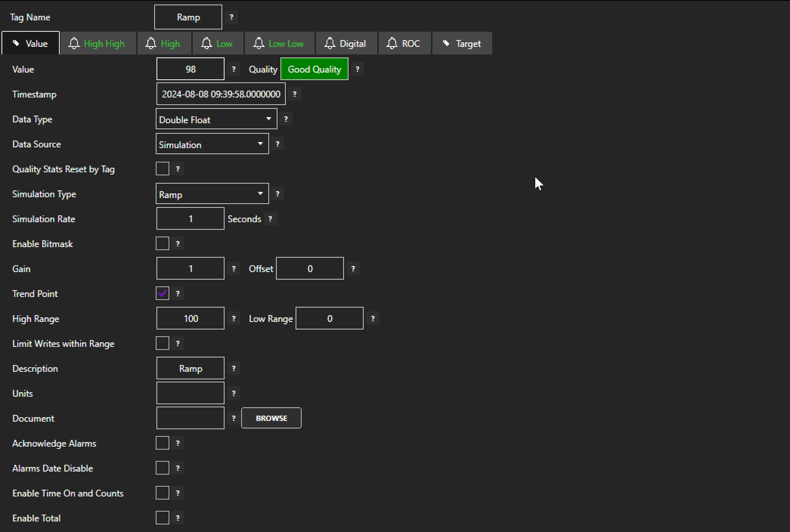
Task: Click the Good Quality status indicator
Action: tap(314, 69)
